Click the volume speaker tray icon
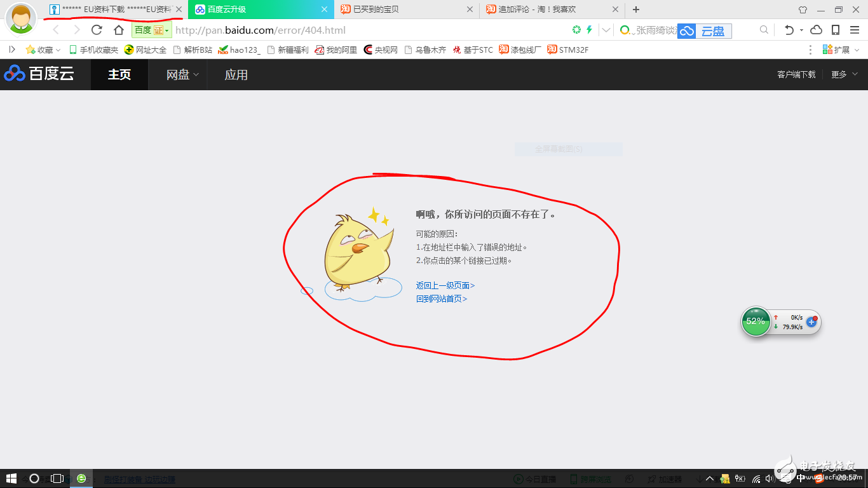The height and width of the screenshot is (488, 868). pyautogui.click(x=770, y=478)
